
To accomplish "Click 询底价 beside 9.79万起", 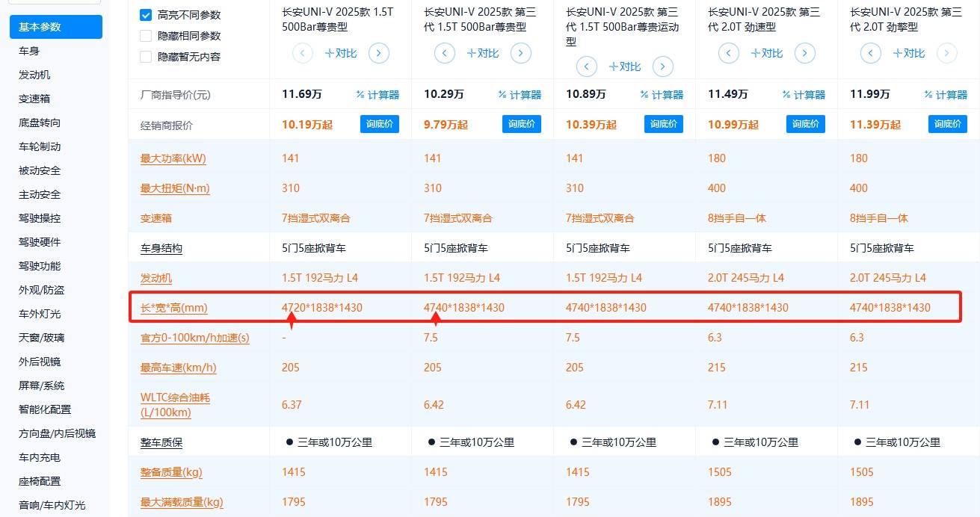I will (522, 124).
